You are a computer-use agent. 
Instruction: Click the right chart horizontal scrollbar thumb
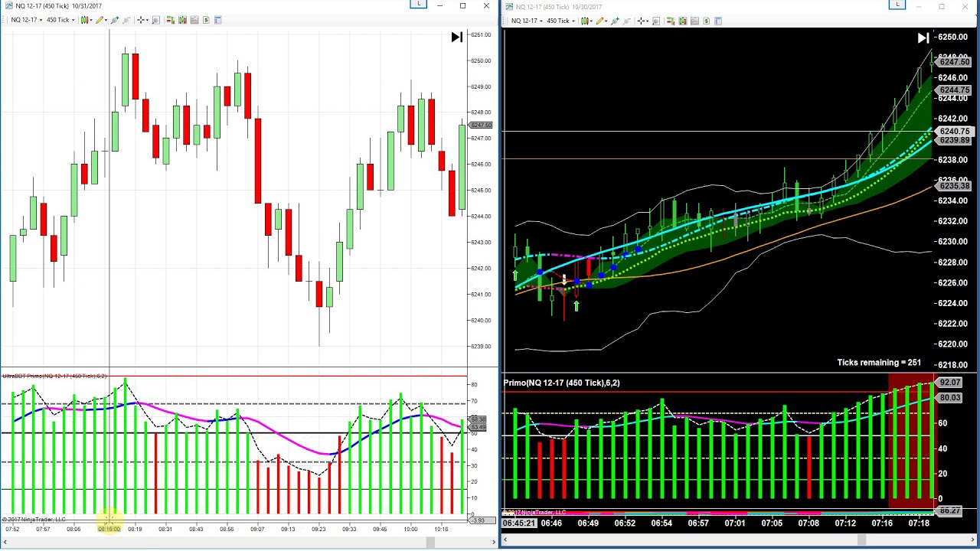point(862,540)
